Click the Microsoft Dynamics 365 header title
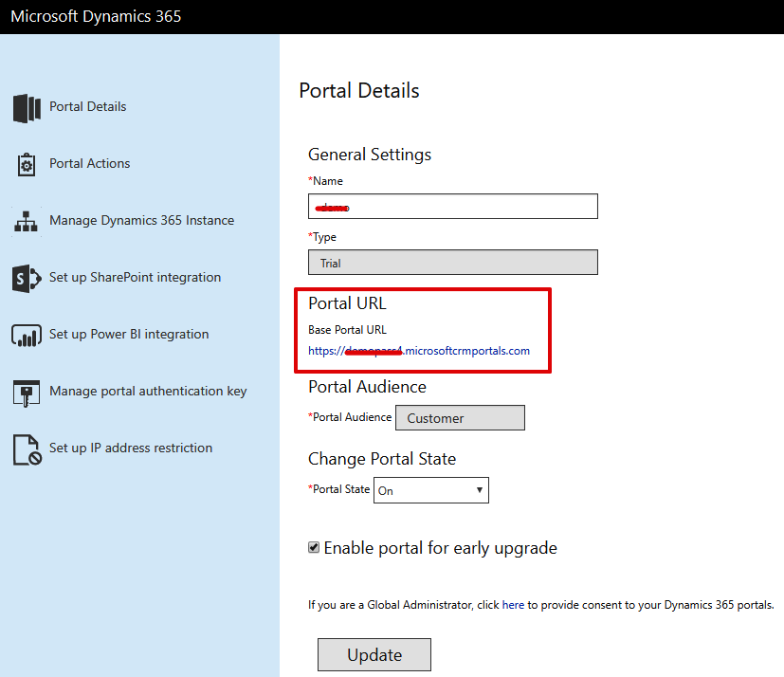784x677 pixels. click(96, 16)
